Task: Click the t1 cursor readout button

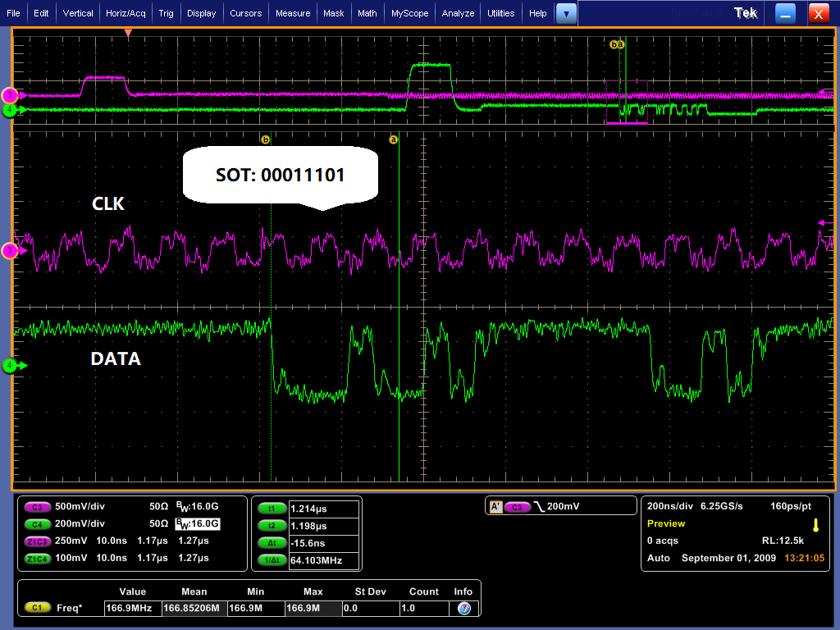Action: 271,509
